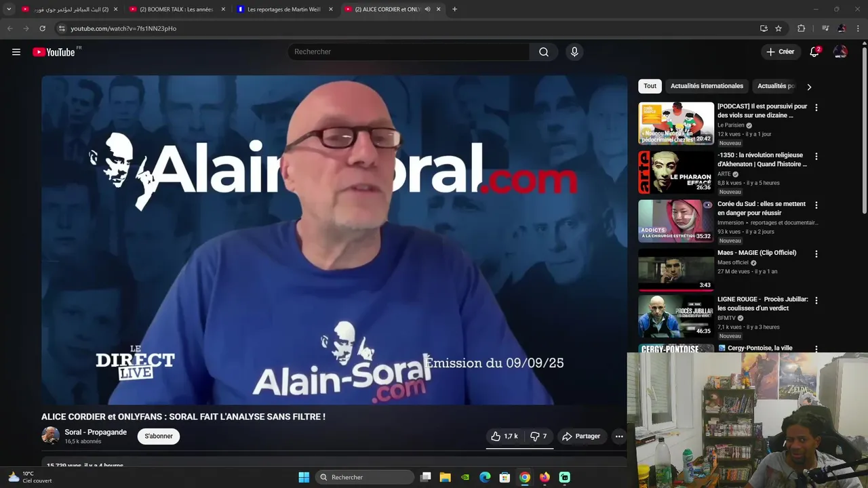View site information icon in address bar
868x488 pixels.
tap(62, 28)
